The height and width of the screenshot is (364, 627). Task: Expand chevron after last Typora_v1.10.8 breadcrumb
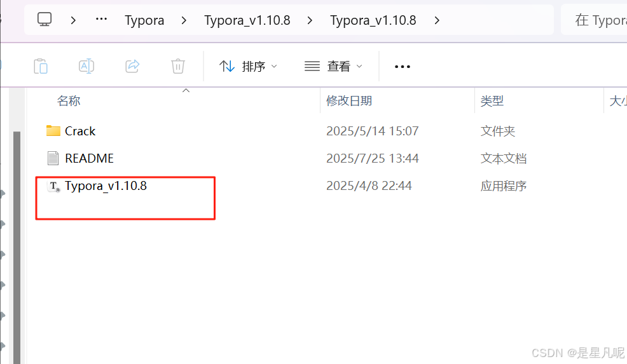pyautogui.click(x=437, y=20)
